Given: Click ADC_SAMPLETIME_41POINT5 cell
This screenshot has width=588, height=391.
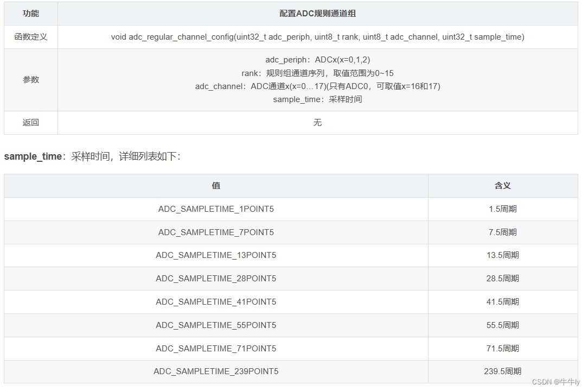Looking at the screenshot, I should 216,302.
